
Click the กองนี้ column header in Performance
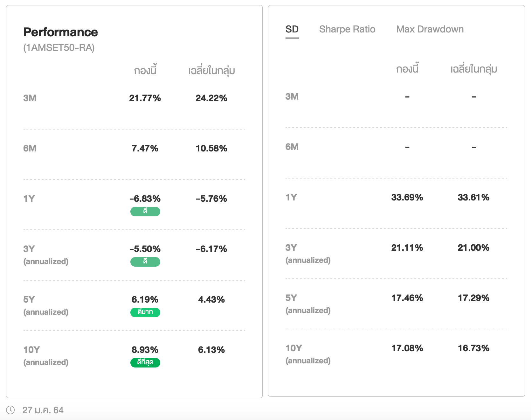click(145, 70)
